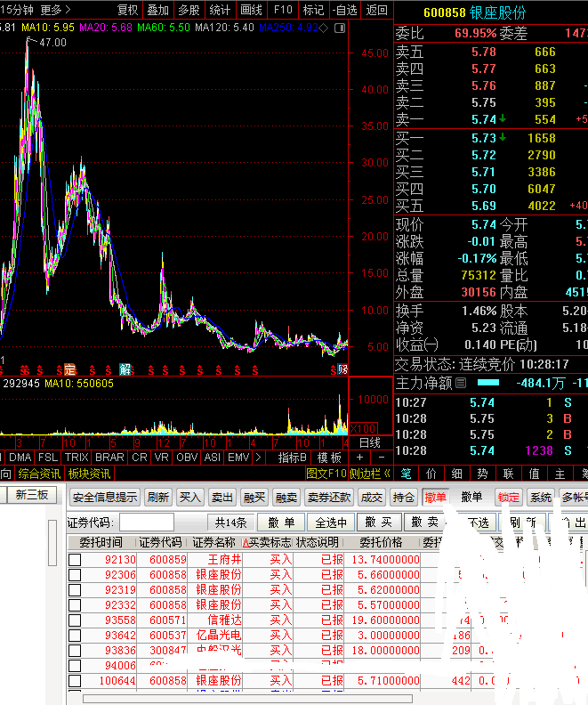Click 卖出 trading toolbar button
The width and height of the screenshot is (588, 705).
[222, 498]
